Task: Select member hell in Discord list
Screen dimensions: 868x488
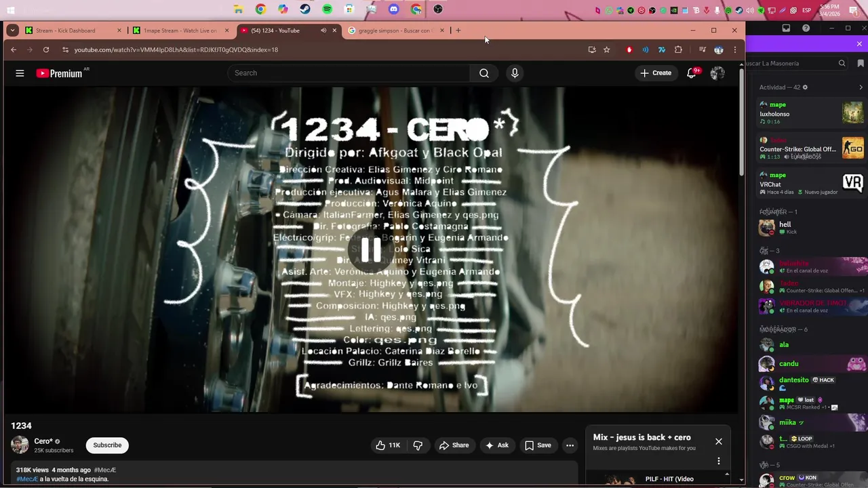Action: [x=811, y=228]
